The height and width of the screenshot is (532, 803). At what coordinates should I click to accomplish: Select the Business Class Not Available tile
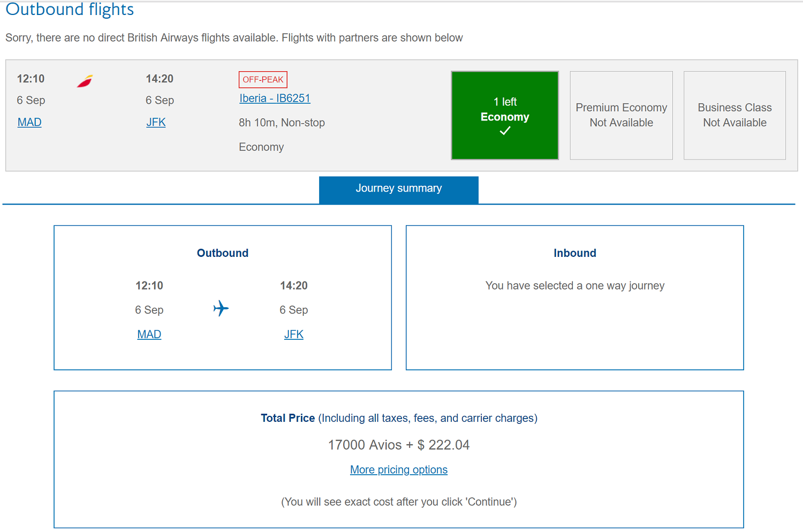734,115
